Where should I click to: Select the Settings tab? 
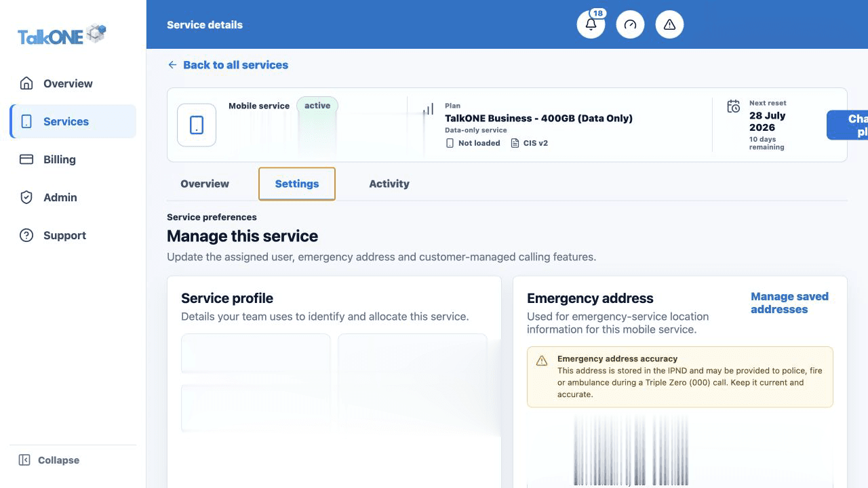coord(297,184)
